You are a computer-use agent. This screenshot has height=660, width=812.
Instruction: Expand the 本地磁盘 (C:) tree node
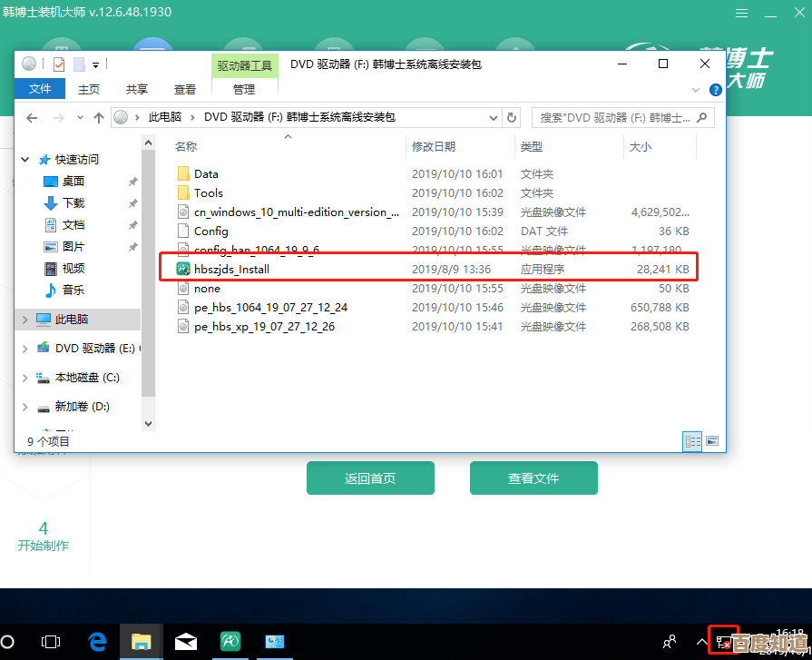pyautogui.click(x=25, y=377)
